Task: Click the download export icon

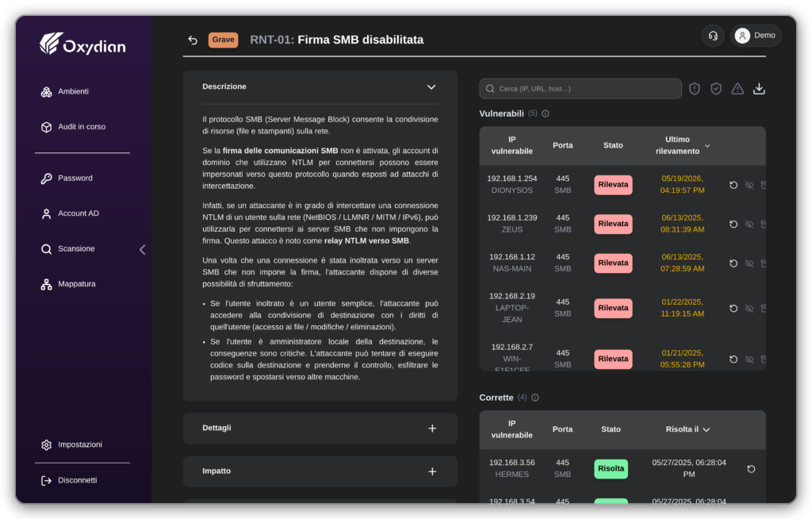Action: point(759,89)
